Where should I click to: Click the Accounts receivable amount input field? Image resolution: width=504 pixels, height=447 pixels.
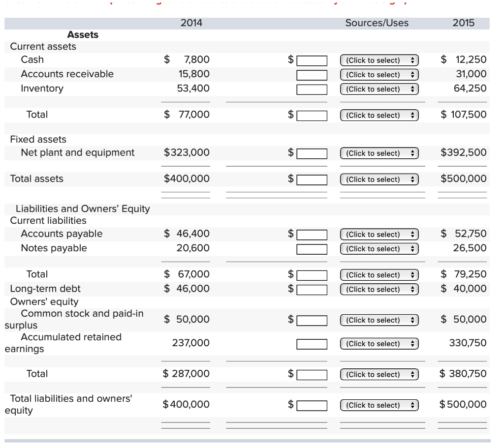312,75
